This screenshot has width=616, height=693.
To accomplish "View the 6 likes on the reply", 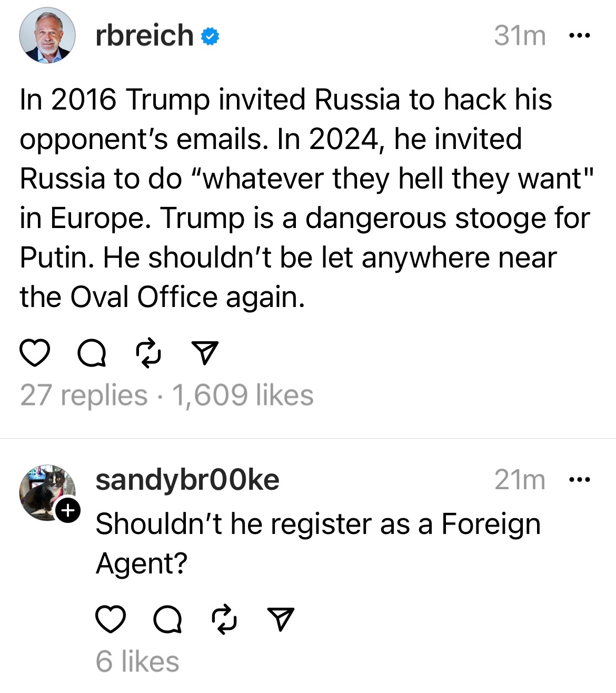I will point(137,661).
